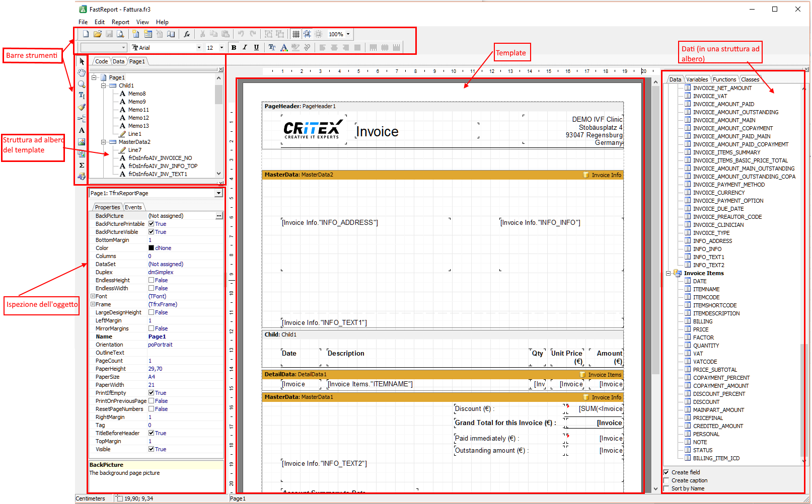Select the Insert band tool
The width and height of the screenshot is (812, 504).
pos(82,119)
